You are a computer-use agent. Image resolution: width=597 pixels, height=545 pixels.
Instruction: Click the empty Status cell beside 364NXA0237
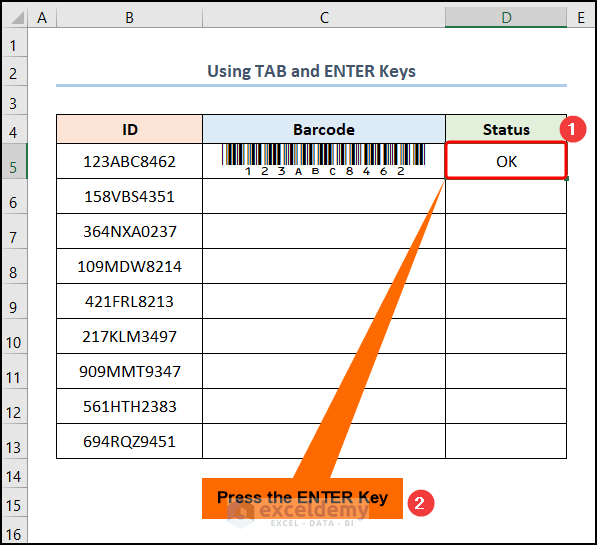[x=506, y=231]
